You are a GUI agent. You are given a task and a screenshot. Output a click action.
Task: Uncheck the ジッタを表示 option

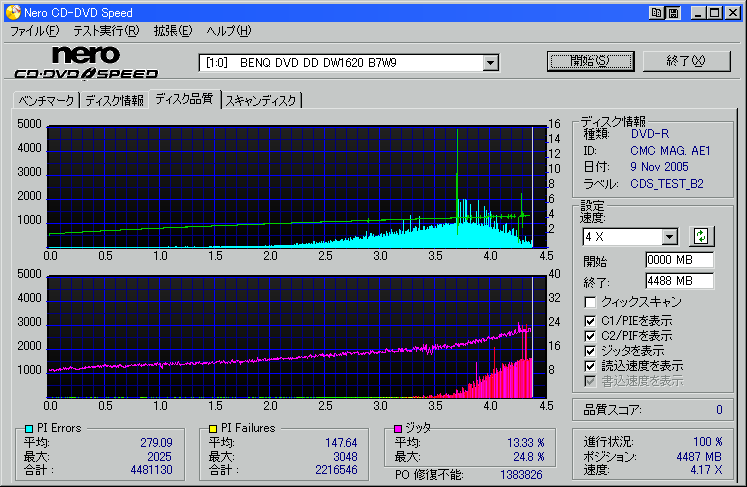[x=591, y=351]
